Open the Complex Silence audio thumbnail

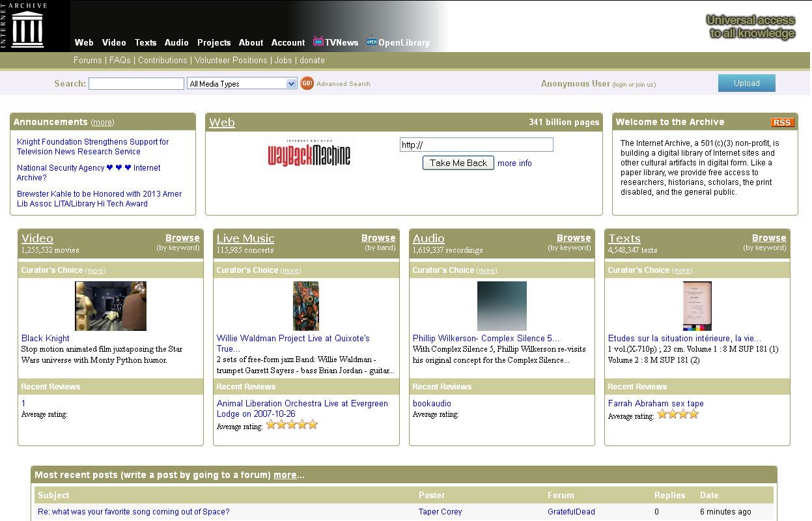502,306
